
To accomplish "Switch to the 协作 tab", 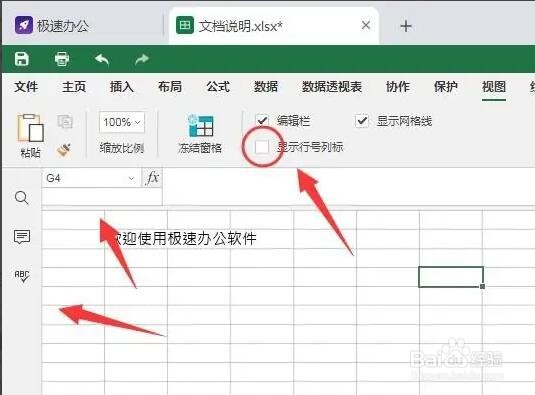I will tap(398, 87).
